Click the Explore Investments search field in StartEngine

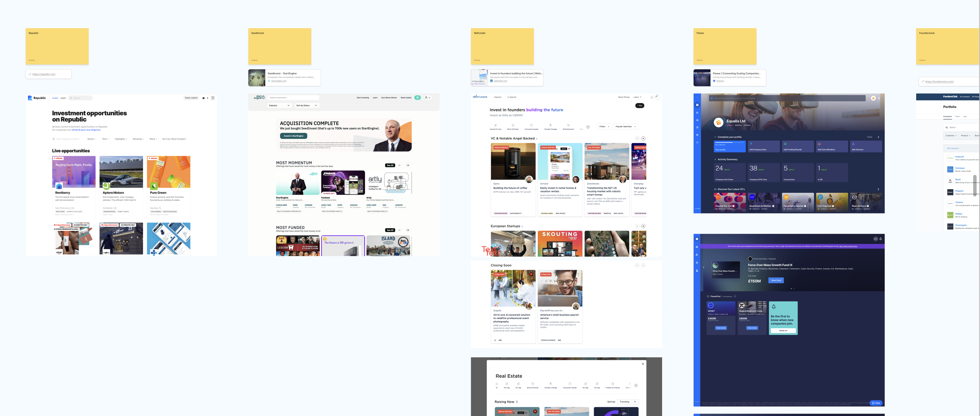[293, 98]
